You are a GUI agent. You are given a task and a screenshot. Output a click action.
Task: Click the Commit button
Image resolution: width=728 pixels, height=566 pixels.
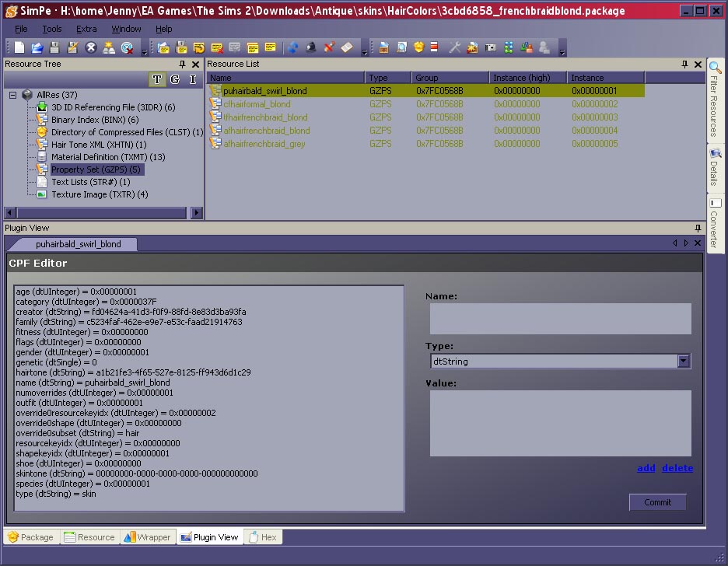pos(657,502)
